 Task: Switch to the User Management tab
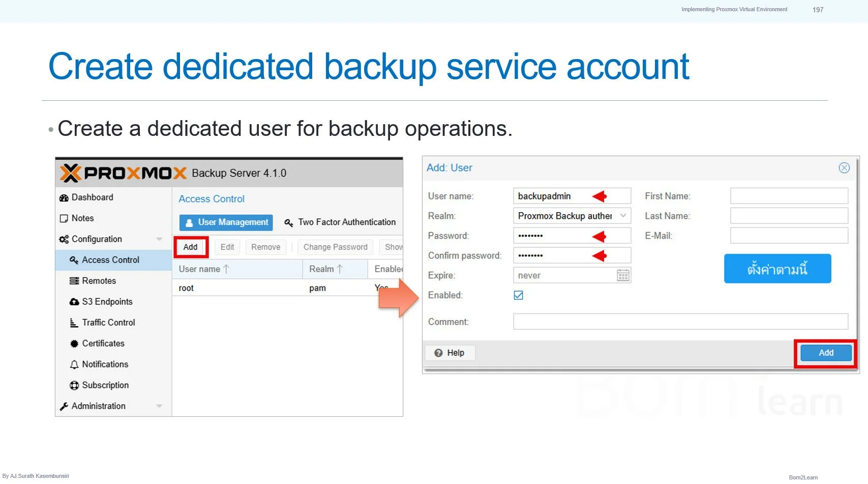tap(226, 222)
